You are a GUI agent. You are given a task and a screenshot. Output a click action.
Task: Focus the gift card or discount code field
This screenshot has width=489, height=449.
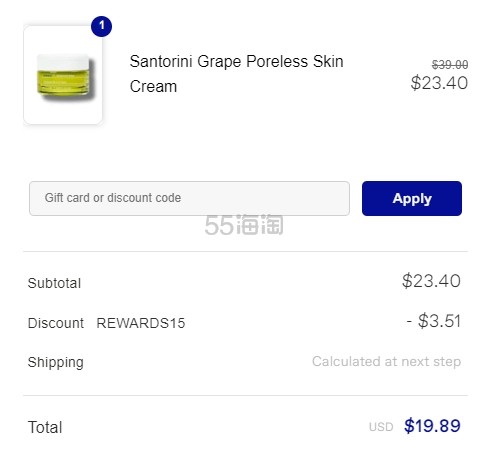point(189,198)
